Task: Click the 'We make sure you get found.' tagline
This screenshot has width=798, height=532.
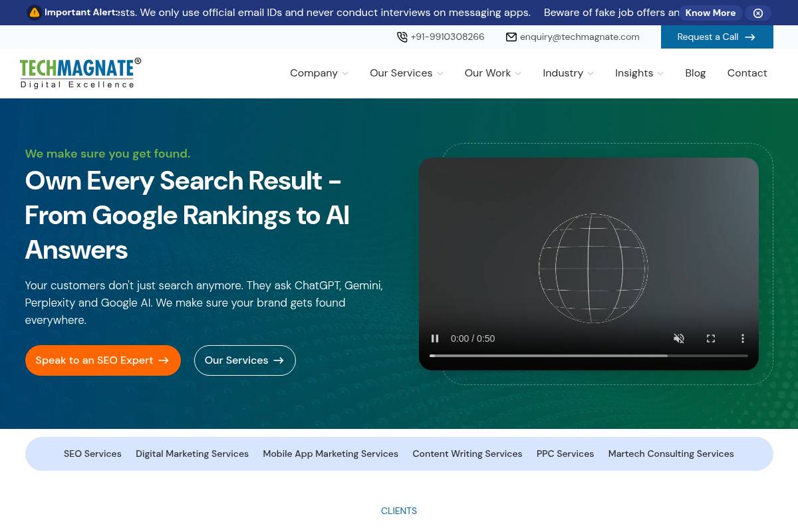Action: [108, 154]
